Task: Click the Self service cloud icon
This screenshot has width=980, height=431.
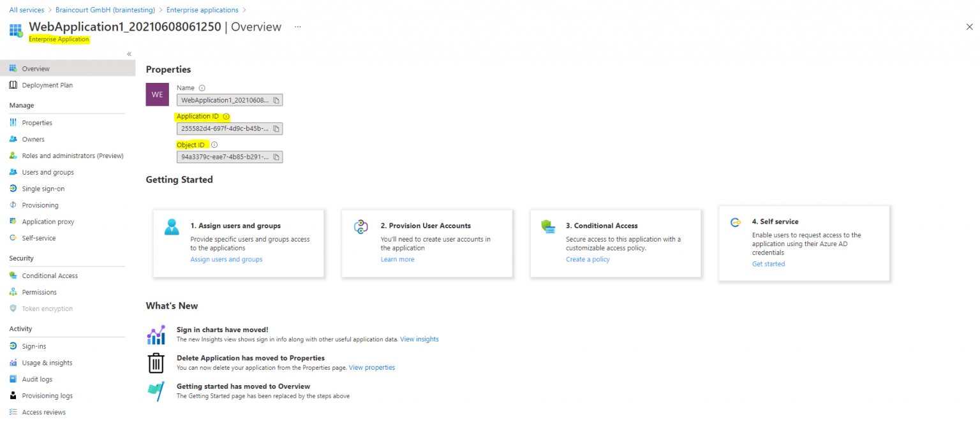Action: click(x=736, y=223)
